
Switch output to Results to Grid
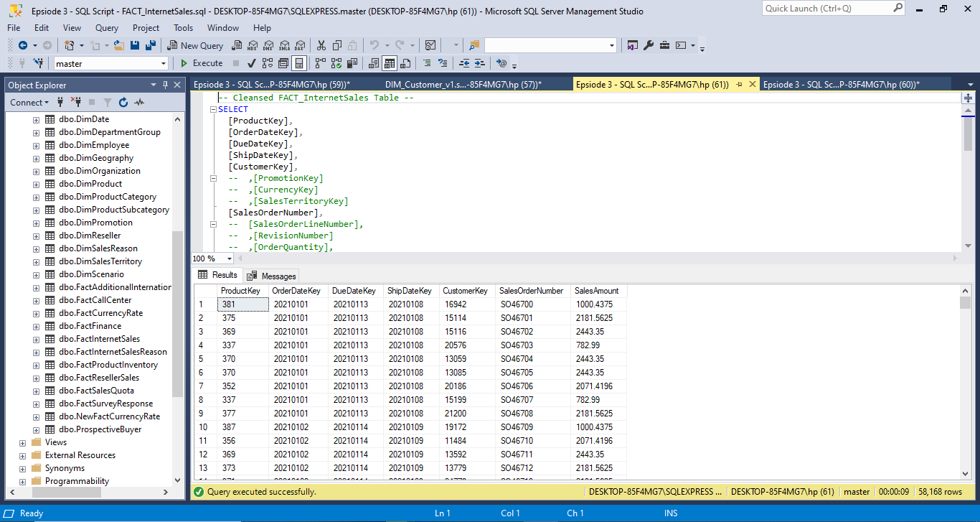pos(390,63)
